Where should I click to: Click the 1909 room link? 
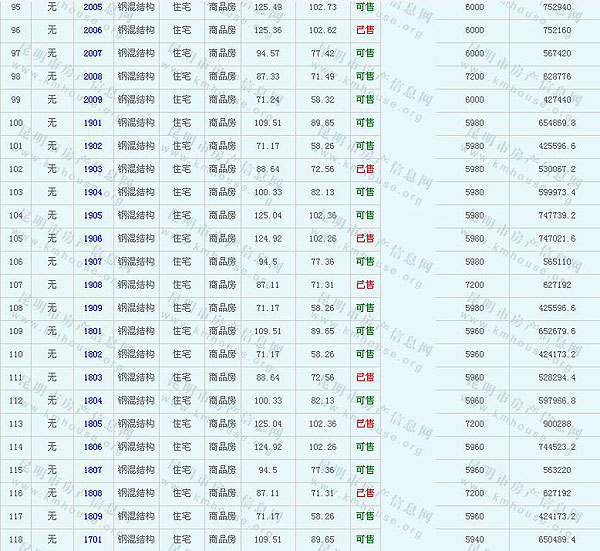click(92, 308)
